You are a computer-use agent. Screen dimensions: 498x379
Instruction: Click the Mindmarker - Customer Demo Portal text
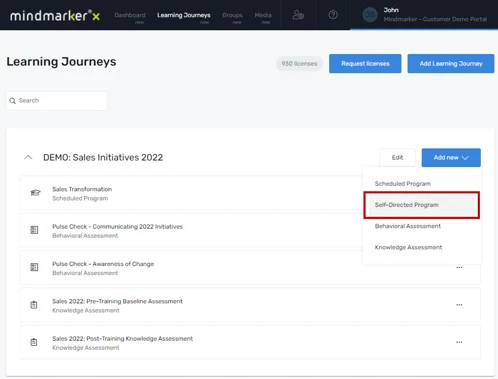pyautogui.click(x=435, y=19)
